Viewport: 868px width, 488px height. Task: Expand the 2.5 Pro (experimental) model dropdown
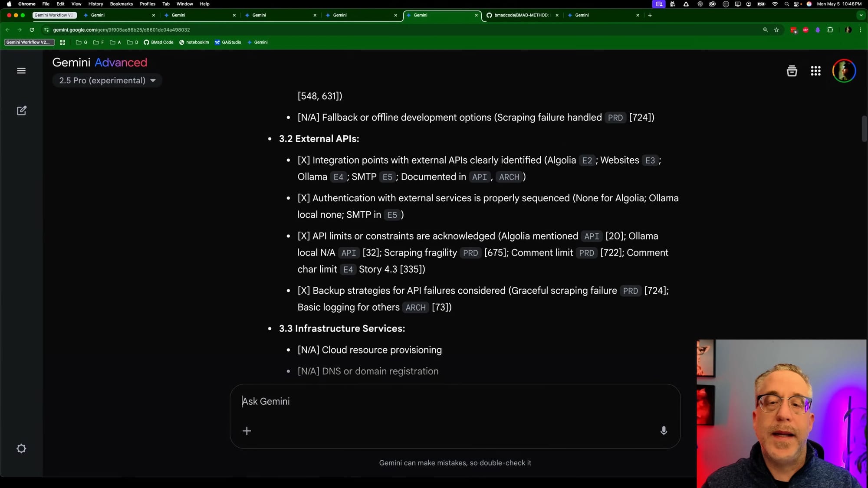point(107,81)
